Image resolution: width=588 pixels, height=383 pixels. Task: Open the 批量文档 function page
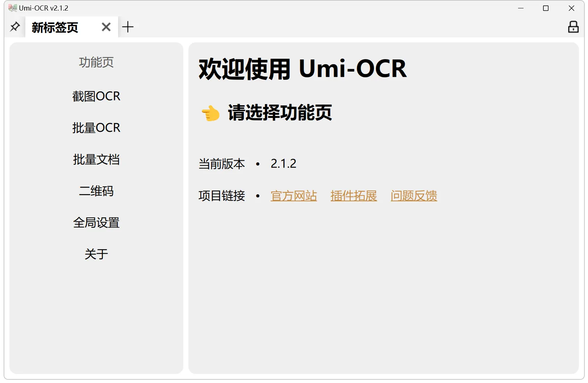pyautogui.click(x=96, y=159)
